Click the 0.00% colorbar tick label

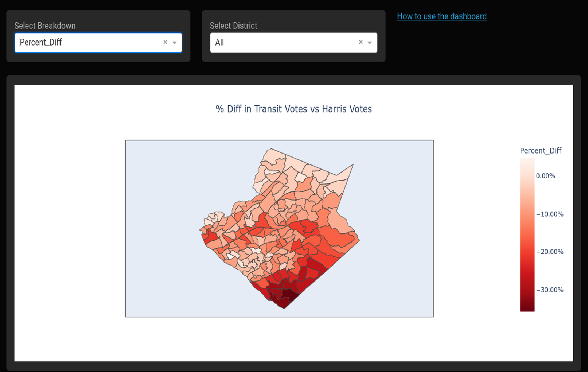(545, 176)
